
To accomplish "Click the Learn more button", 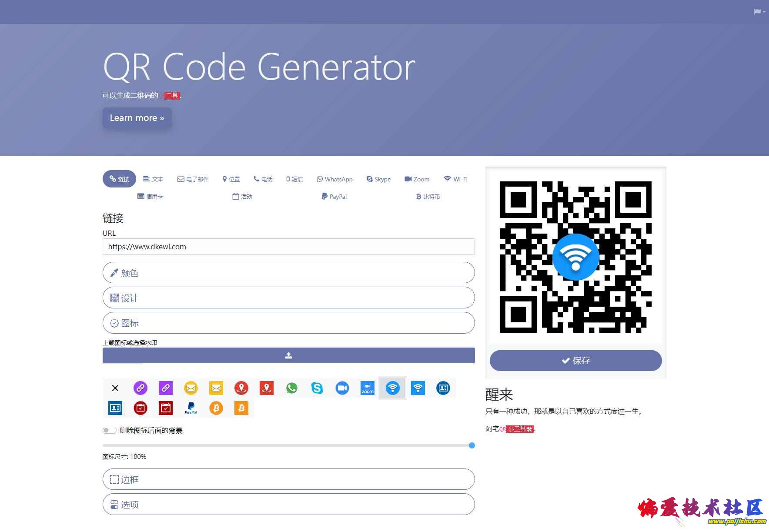I will coord(137,118).
